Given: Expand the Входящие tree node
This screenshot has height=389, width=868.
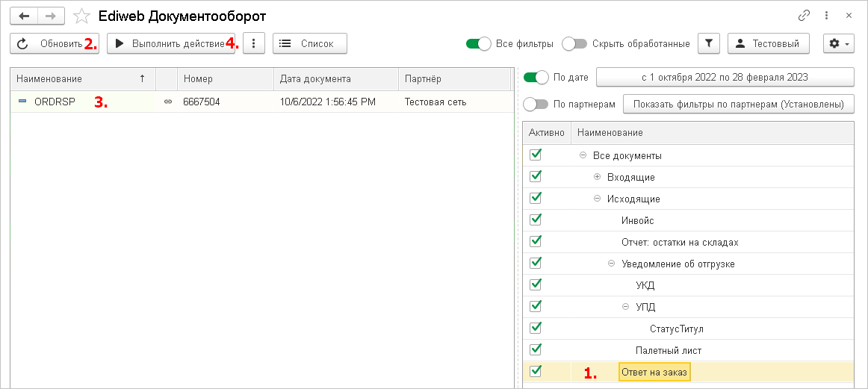Looking at the screenshot, I should (597, 177).
